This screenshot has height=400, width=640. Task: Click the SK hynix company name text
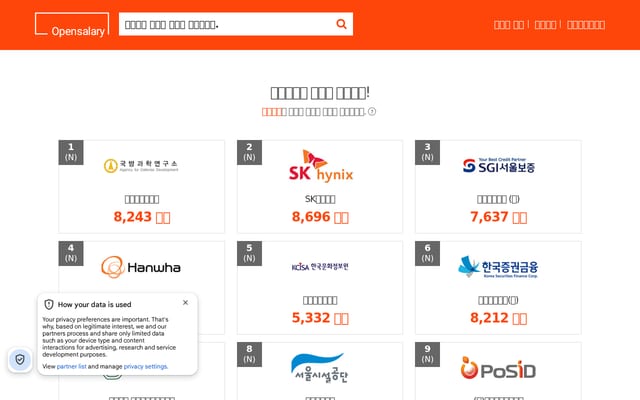pos(320,199)
